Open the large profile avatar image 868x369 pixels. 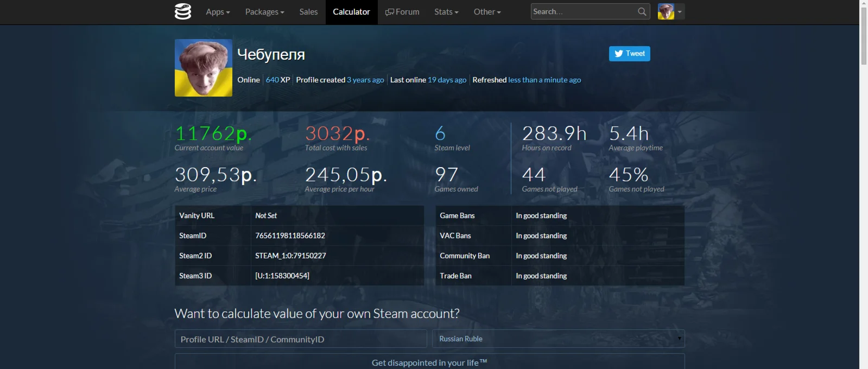point(204,68)
